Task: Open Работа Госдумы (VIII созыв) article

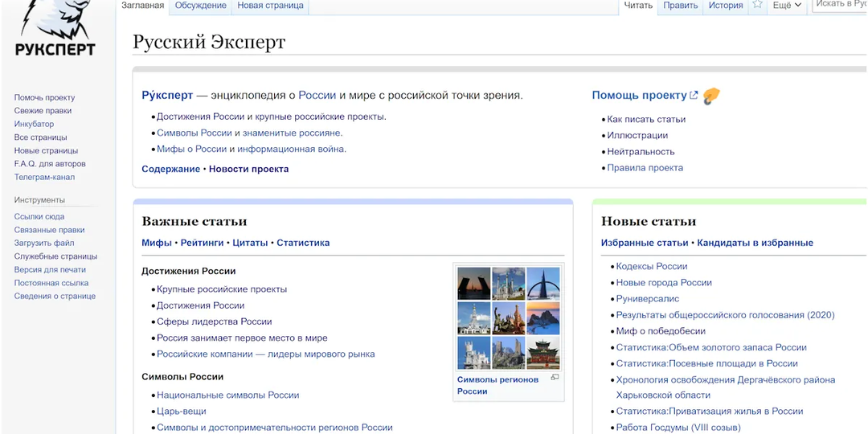Action: (x=678, y=428)
